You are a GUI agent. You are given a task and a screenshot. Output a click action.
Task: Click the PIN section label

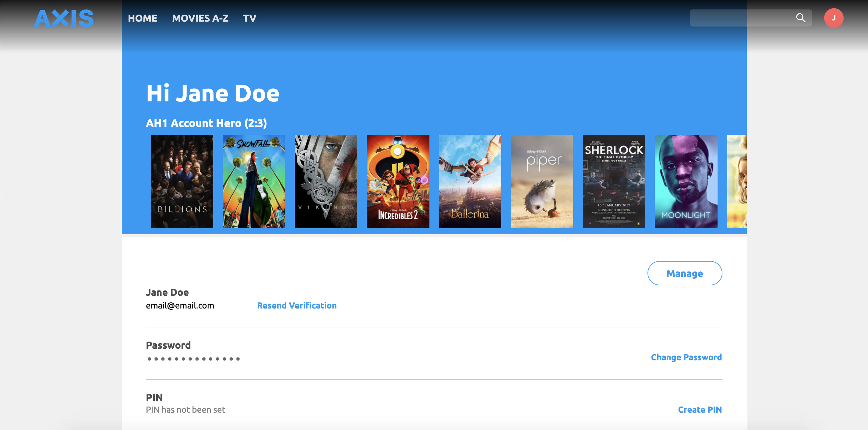[154, 398]
